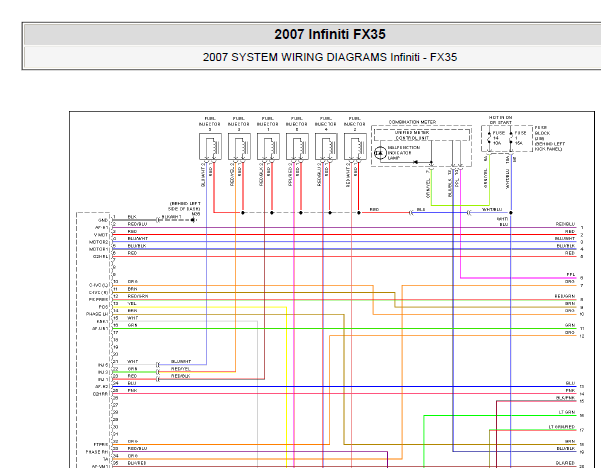Screen dimensions: 601x468
Task: Click the 'MOTOR2' pin label
Action: click(99, 242)
